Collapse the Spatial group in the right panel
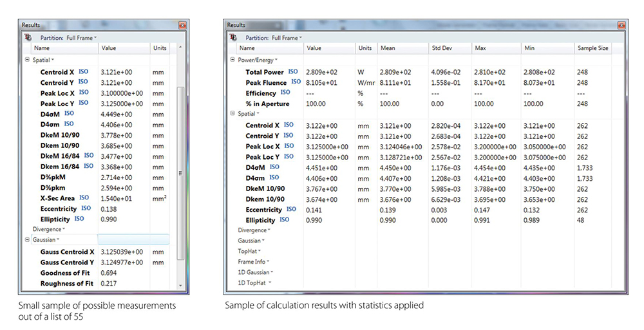The height and width of the screenshot is (330, 644). (x=232, y=114)
